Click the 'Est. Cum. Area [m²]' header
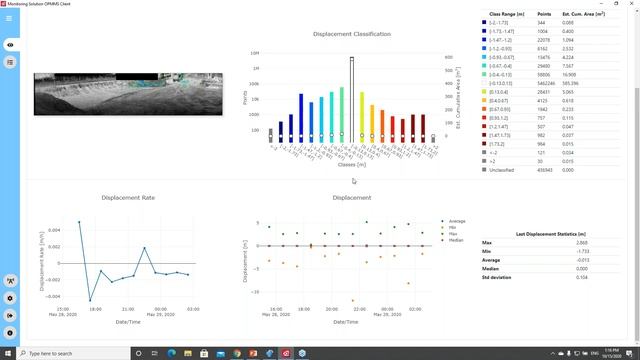 (x=584, y=14)
